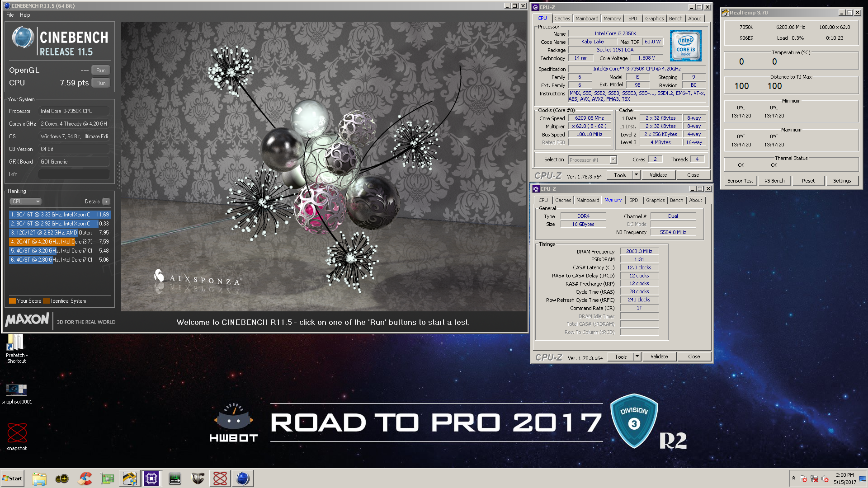
Task: Select ranking entry 8C/16T @ 3.33 GHz
Action: [x=59, y=215]
